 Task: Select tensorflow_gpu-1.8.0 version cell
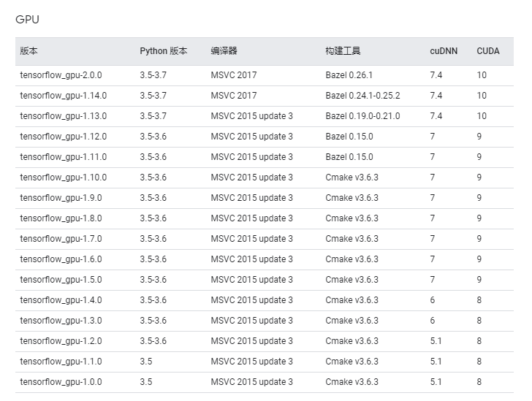61,218
